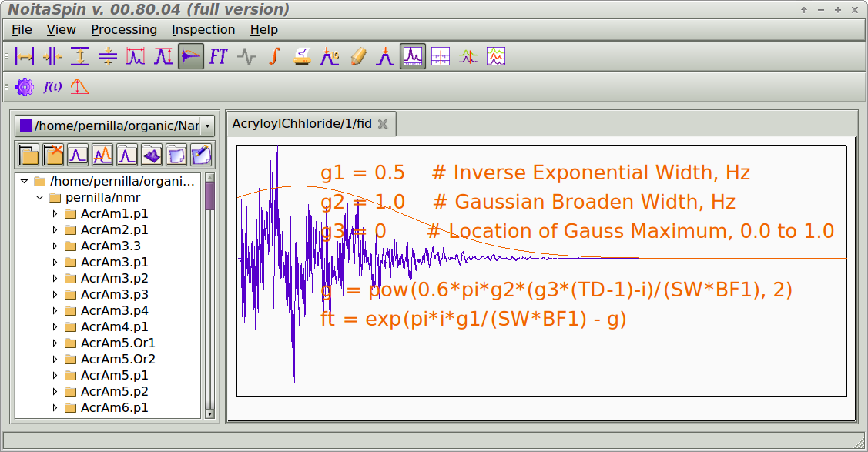Screen dimensions: 868x452
Task: Expand the AcrAm3.p1 folder
Action: coord(55,262)
